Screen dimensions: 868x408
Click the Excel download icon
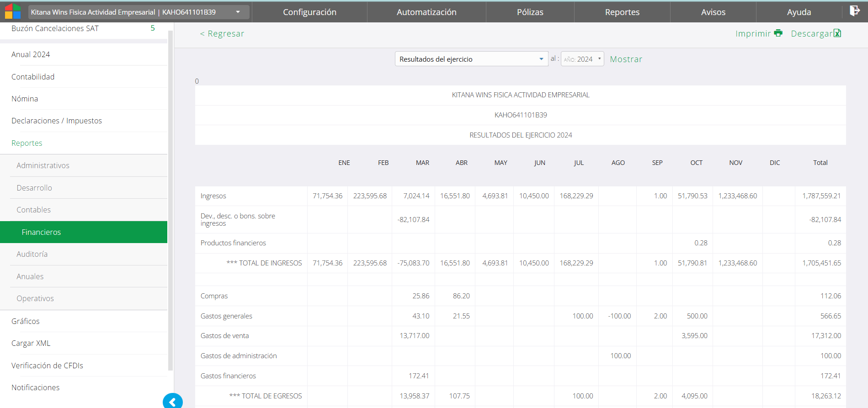[837, 33]
